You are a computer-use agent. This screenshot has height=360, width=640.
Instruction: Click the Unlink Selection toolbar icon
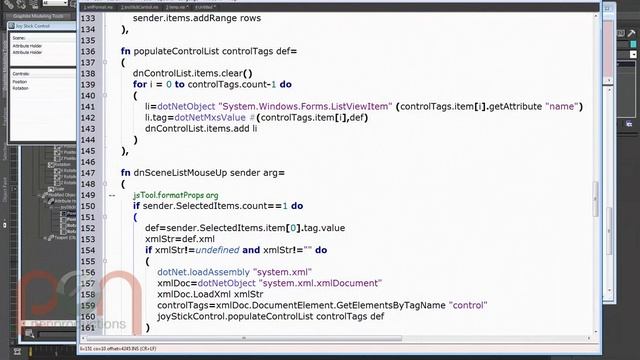[x=21, y=4]
